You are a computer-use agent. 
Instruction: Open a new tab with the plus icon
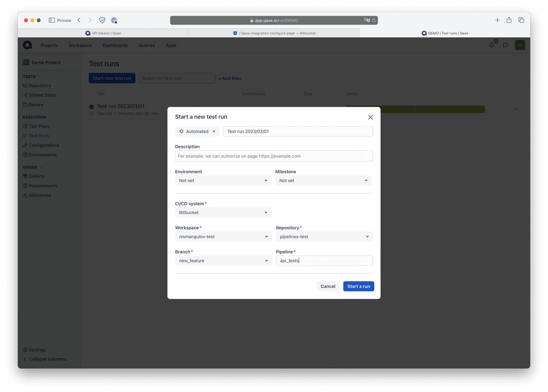tap(498, 20)
